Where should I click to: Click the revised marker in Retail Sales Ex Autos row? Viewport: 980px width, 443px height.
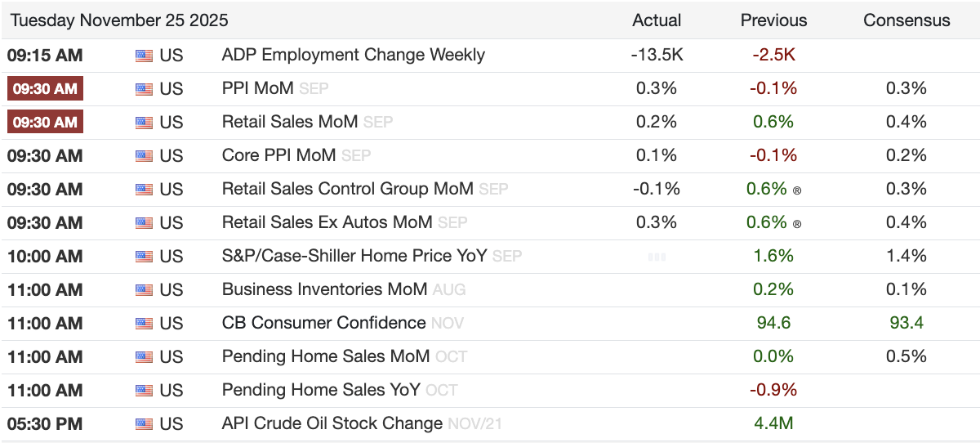click(796, 223)
